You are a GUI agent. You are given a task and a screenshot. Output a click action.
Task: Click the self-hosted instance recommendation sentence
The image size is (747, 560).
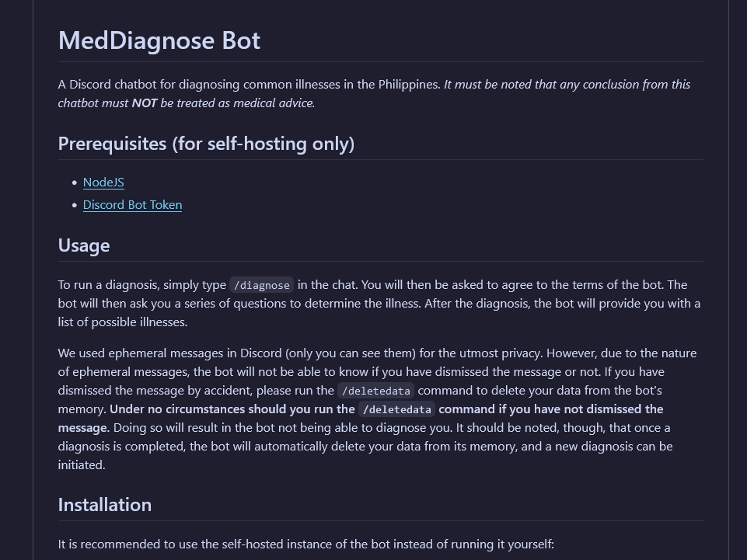pos(305,544)
